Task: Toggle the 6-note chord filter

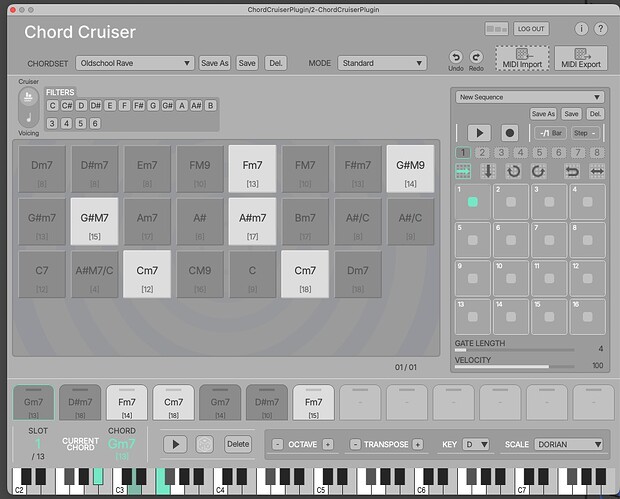Action: (x=95, y=123)
